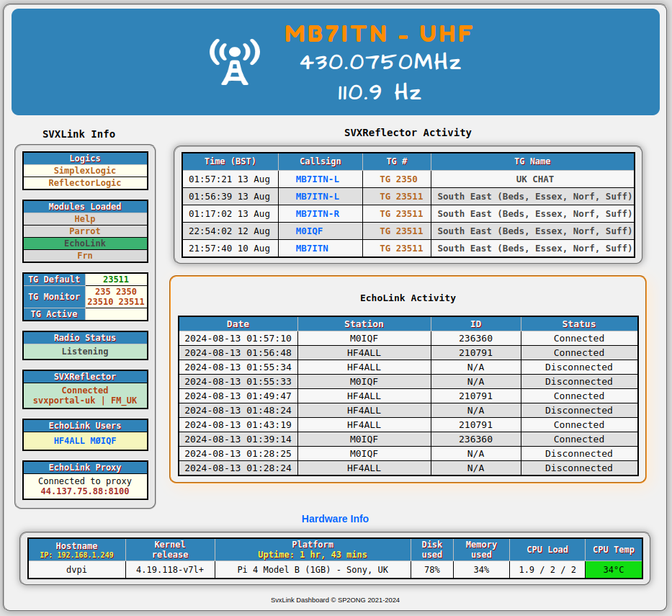Click the Listening radio status indicator
The width and height of the screenshot is (672, 616).
85,352
